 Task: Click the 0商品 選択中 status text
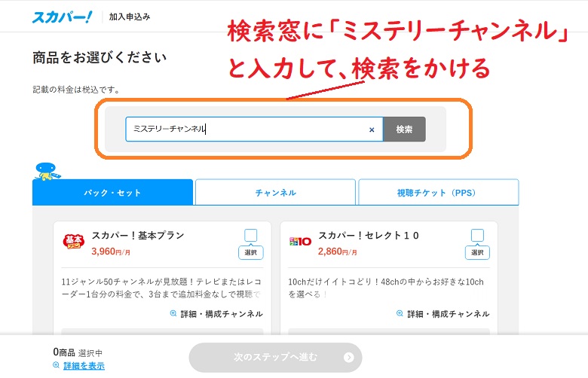point(78,352)
